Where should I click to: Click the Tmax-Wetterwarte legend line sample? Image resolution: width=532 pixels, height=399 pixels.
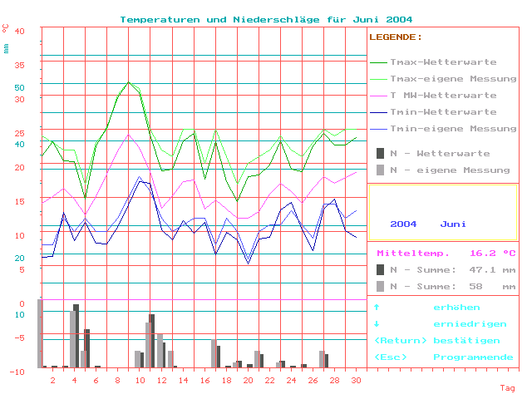coord(378,62)
